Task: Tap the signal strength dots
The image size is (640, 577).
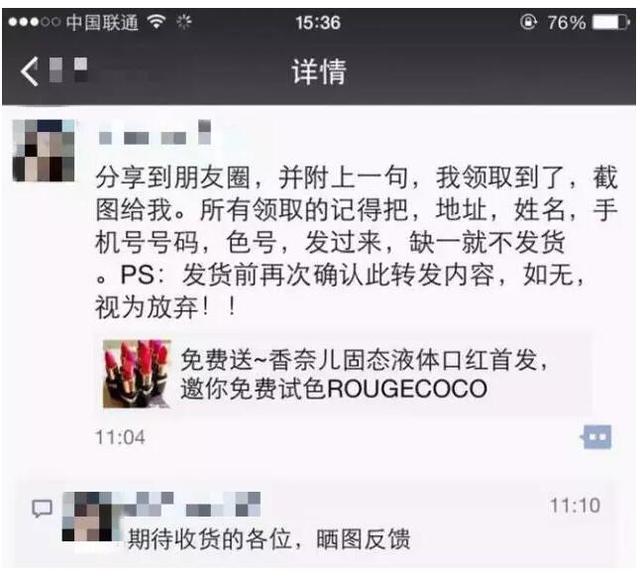Action: click(34, 22)
